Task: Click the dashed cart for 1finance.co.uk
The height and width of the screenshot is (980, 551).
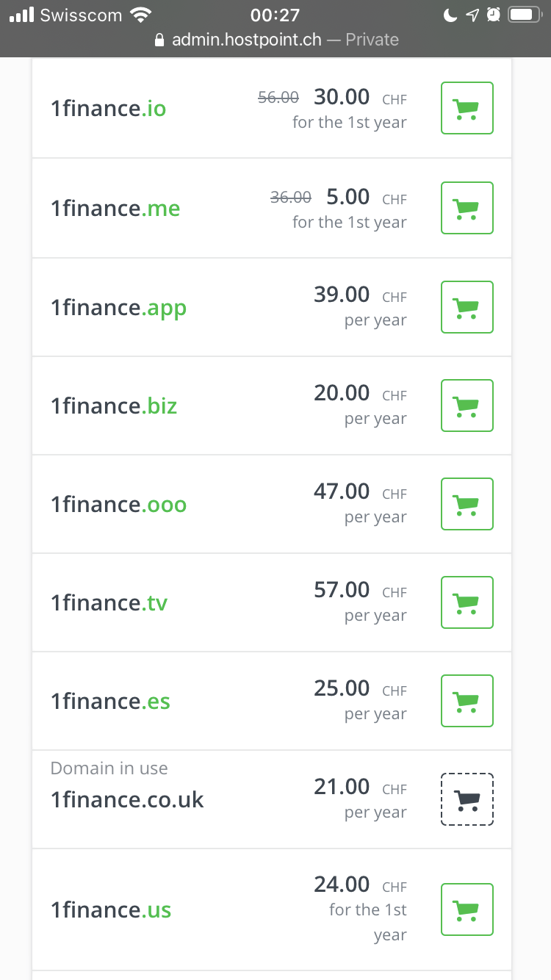Action: tap(467, 799)
